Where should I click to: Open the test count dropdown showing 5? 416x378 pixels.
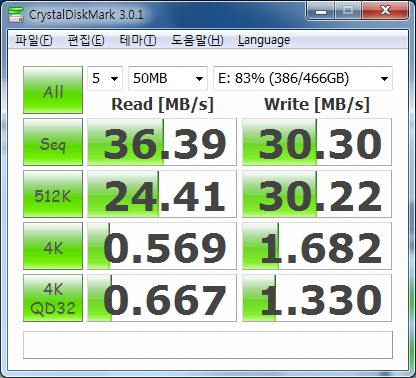click(x=105, y=78)
